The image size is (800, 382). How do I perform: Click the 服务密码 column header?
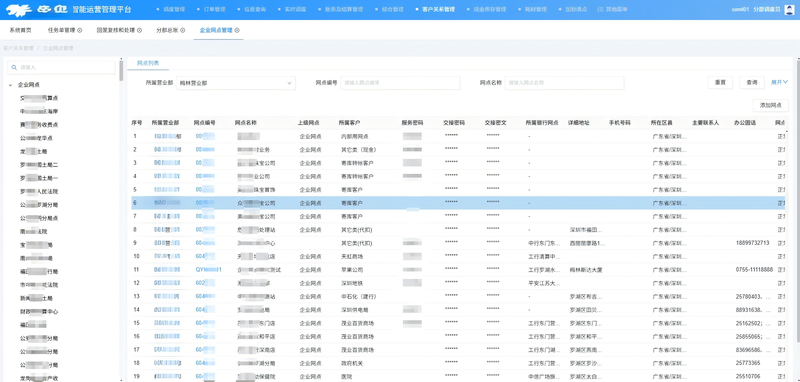[412, 123]
